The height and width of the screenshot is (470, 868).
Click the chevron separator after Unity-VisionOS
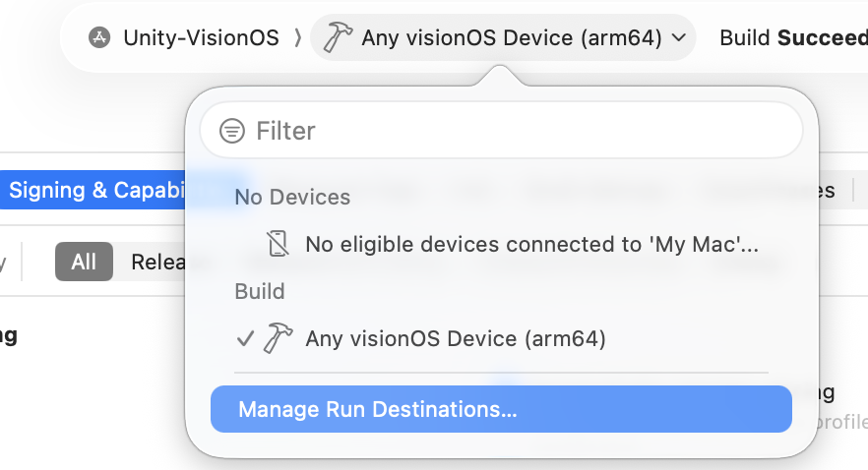click(x=297, y=38)
